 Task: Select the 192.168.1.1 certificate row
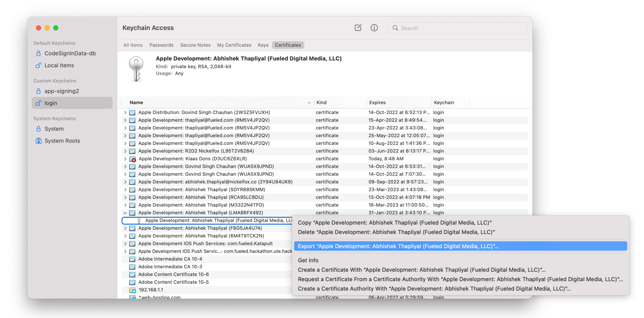coord(207,290)
